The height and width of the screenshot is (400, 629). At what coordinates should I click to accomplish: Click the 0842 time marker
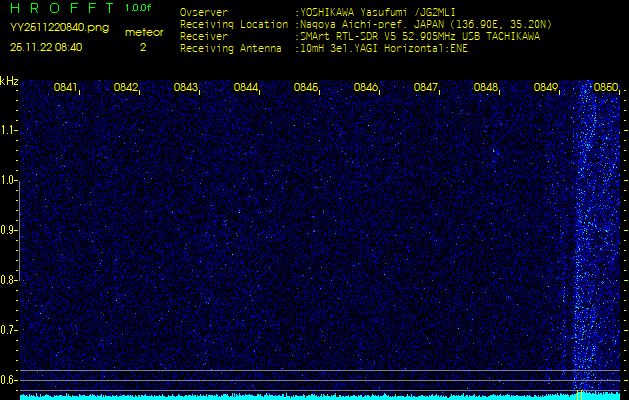pyautogui.click(x=126, y=87)
